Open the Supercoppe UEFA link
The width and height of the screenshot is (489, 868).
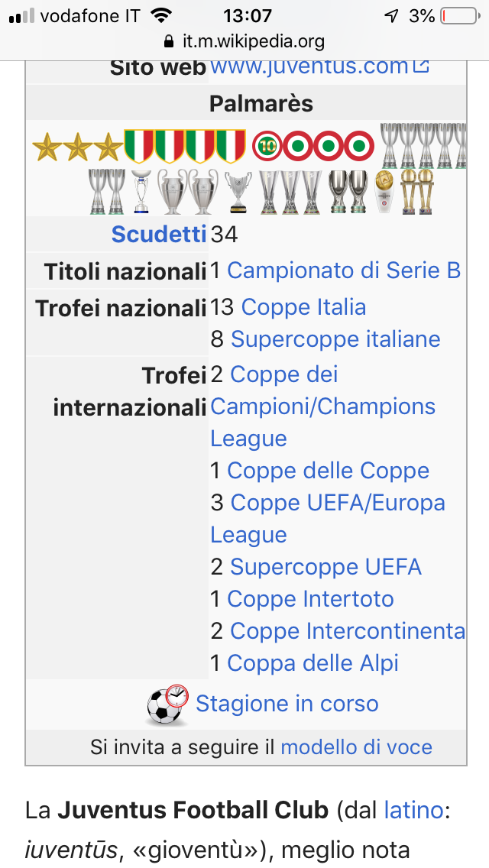(325, 568)
